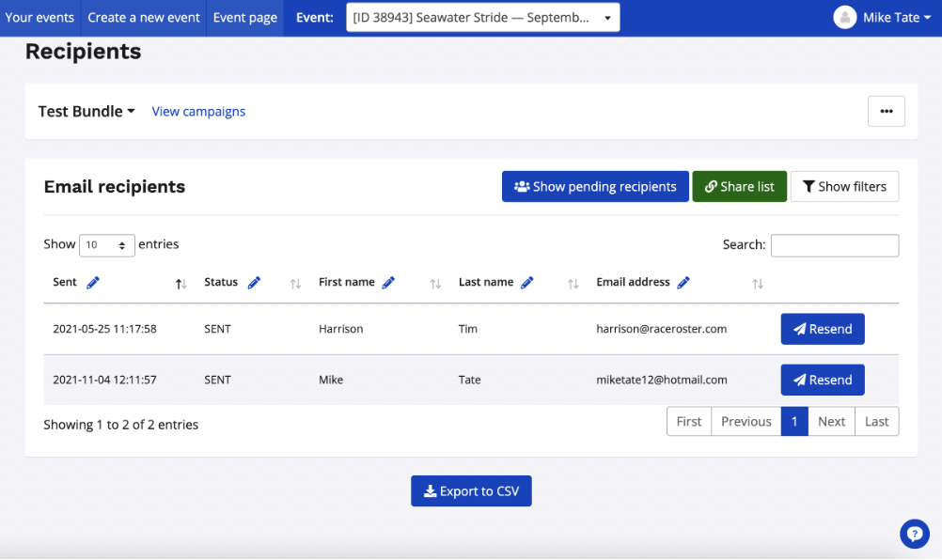Toggle Show pending recipients
The height and width of the screenshot is (560, 942).
(595, 187)
